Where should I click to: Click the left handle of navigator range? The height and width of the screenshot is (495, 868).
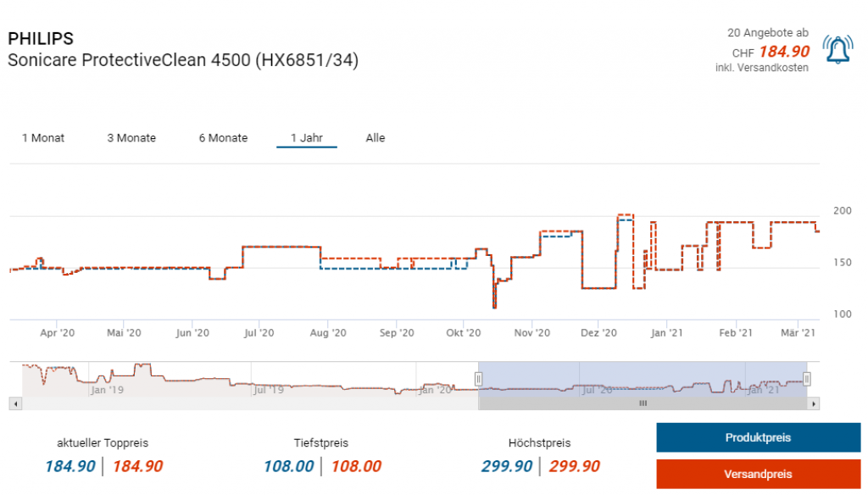click(478, 379)
